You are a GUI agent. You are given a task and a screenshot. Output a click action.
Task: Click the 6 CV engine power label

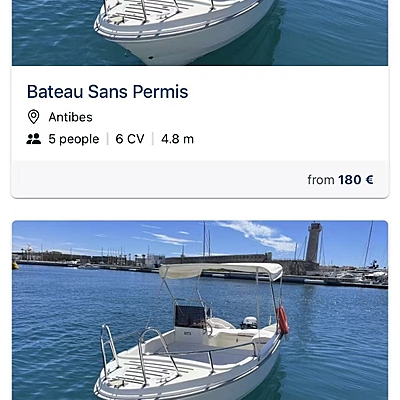click(130, 139)
